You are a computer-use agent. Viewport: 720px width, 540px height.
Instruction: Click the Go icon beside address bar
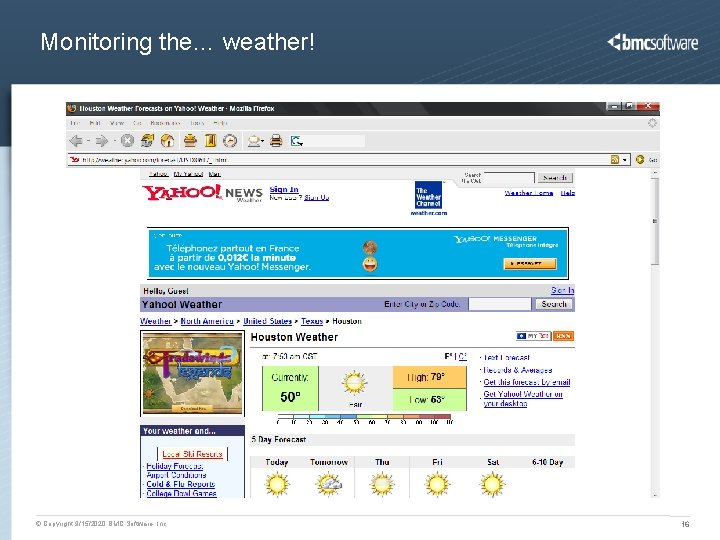(640, 159)
